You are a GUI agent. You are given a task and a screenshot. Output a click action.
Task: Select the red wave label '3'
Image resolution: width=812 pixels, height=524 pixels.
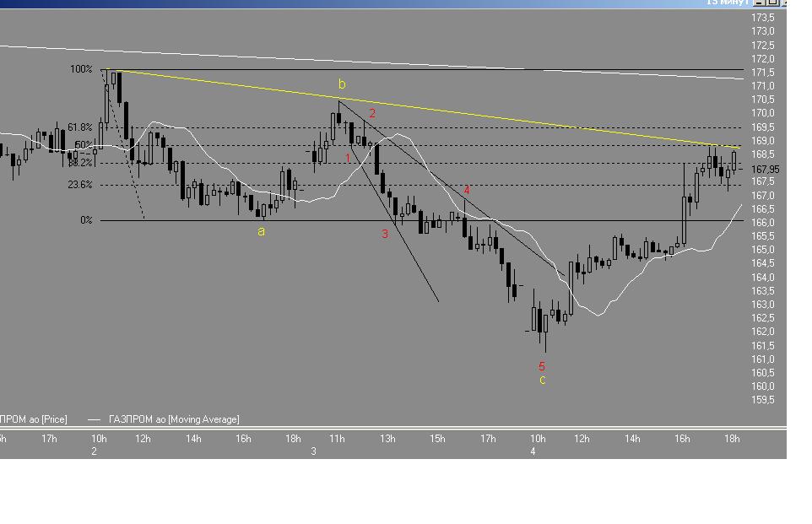point(385,234)
